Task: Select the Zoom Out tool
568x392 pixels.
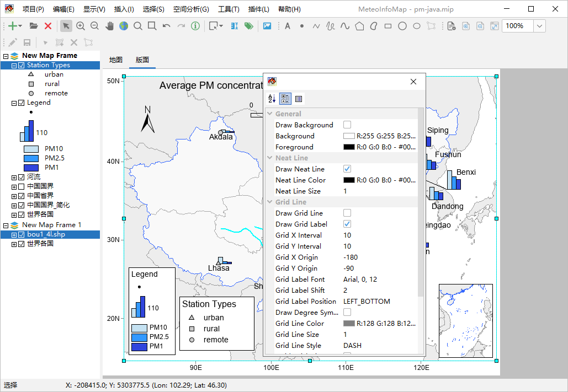Action: pos(94,26)
